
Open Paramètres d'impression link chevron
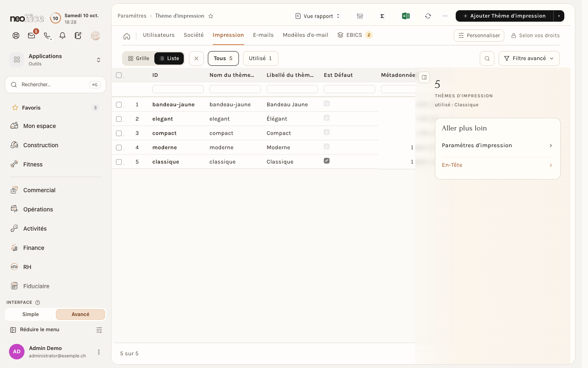[x=551, y=146]
